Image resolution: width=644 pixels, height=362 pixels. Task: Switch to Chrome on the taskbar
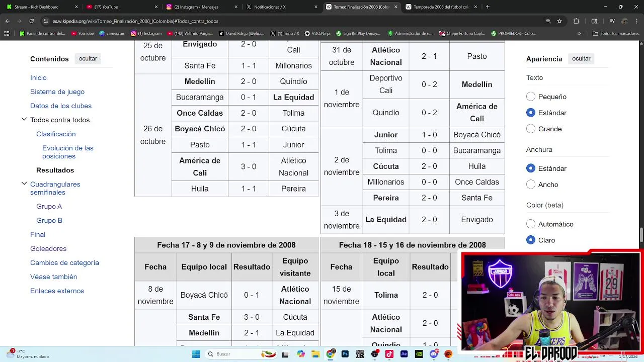click(330, 354)
